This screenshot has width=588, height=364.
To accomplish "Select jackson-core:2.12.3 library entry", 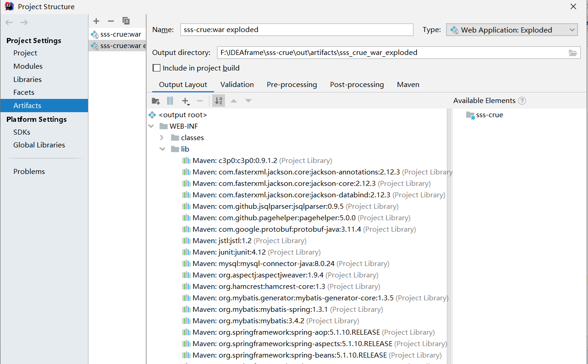I will coord(307,184).
